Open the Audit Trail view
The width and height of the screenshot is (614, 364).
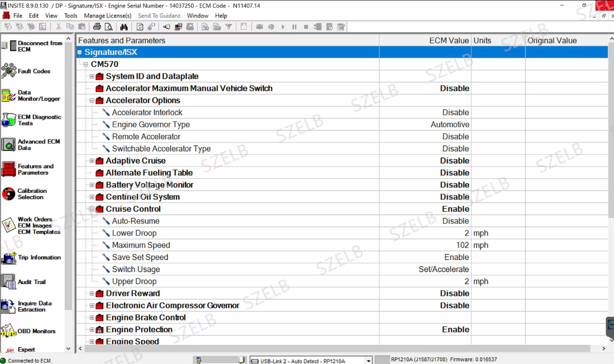[x=24, y=282]
